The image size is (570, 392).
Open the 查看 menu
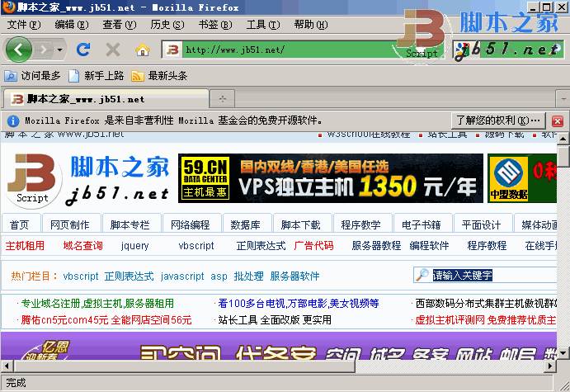coord(120,25)
